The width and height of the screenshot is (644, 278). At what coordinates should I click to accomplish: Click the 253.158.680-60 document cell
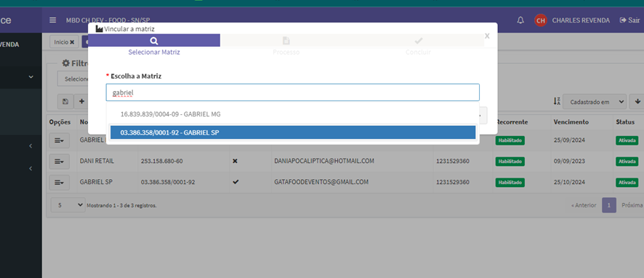(x=162, y=161)
